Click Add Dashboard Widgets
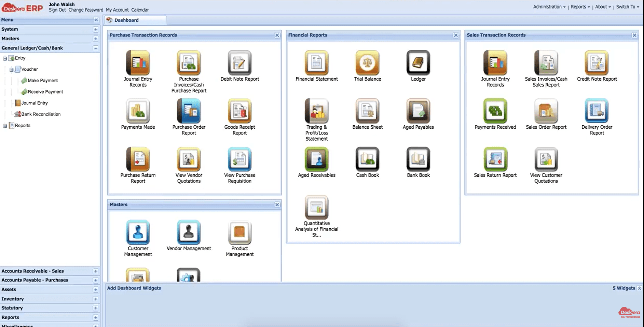Viewport: 644px width, 327px height. click(x=134, y=288)
